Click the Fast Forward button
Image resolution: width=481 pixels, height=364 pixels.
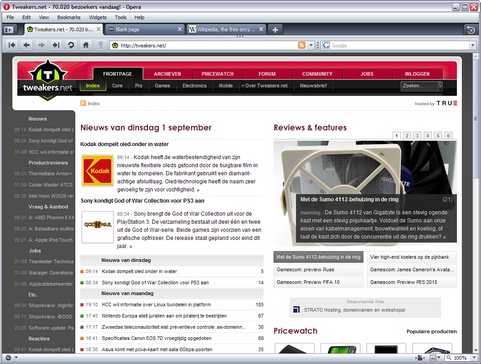point(56,45)
